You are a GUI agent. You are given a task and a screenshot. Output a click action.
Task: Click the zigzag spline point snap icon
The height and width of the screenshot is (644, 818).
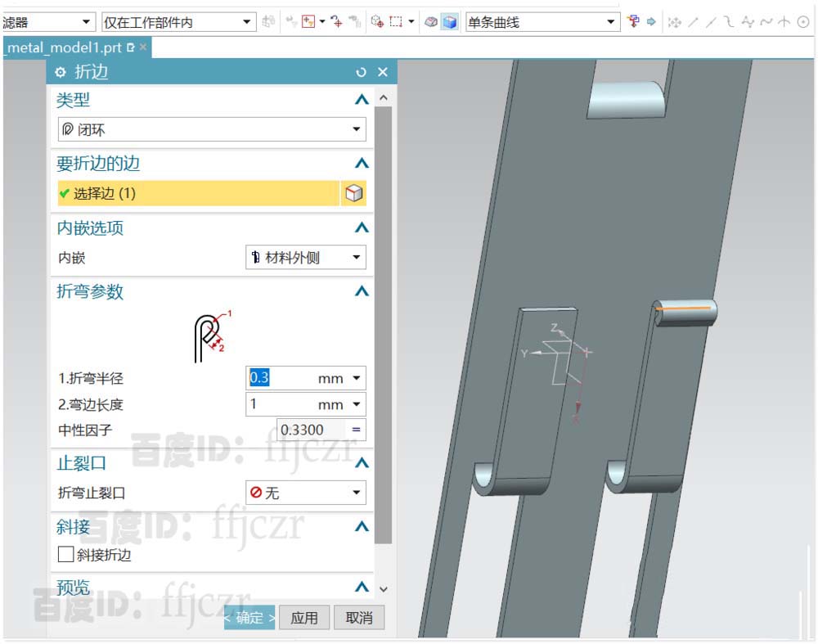748,22
